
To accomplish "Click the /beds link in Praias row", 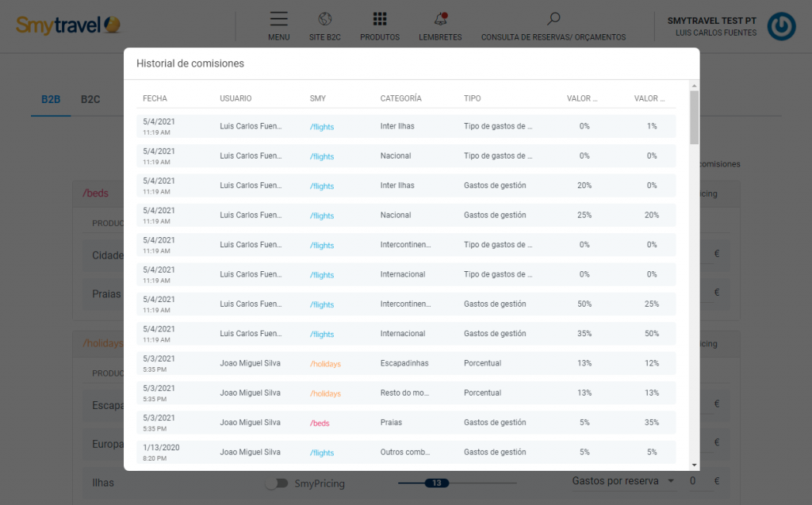I will pyautogui.click(x=320, y=423).
